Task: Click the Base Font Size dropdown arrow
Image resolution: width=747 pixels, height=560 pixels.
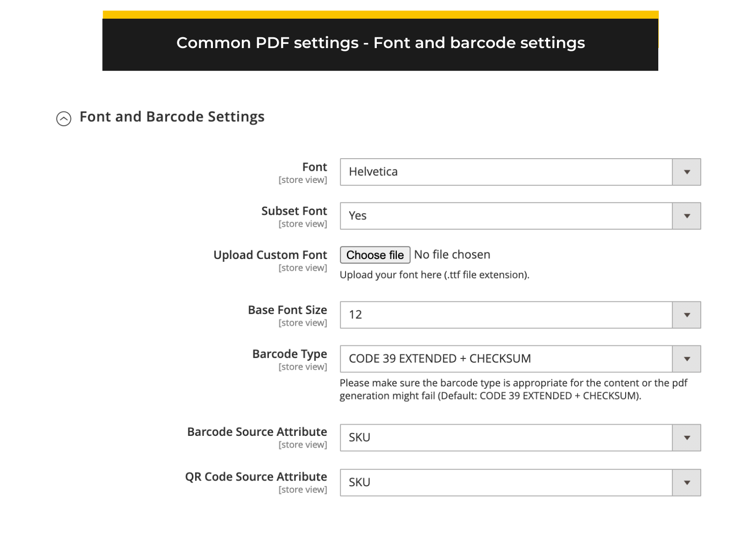Action: 686,315
